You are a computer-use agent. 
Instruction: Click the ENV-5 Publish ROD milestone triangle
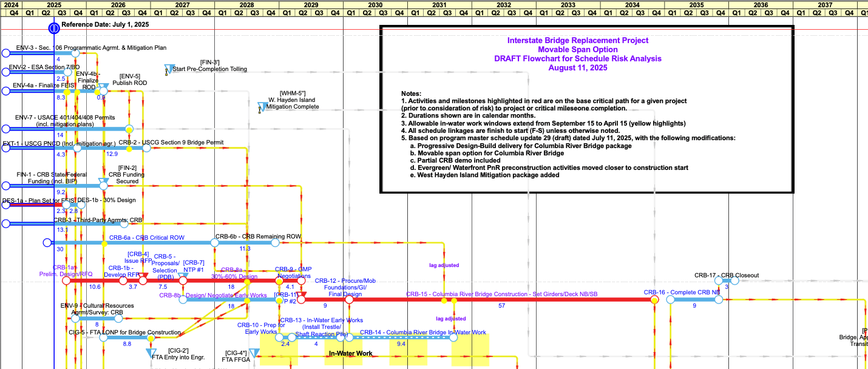point(103,88)
